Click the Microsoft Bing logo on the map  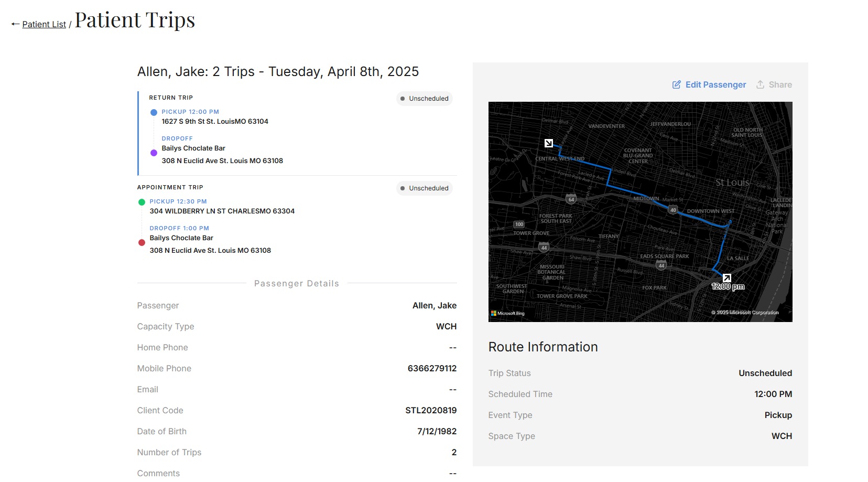click(x=507, y=313)
